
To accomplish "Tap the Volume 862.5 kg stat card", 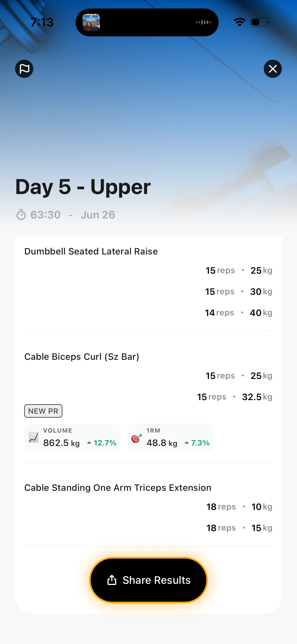I will 72,437.
